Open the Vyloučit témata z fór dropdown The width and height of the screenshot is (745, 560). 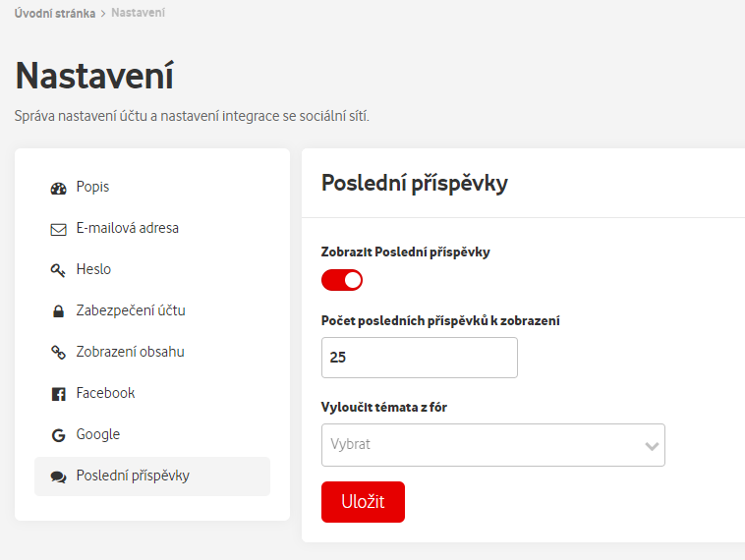point(493,445)
